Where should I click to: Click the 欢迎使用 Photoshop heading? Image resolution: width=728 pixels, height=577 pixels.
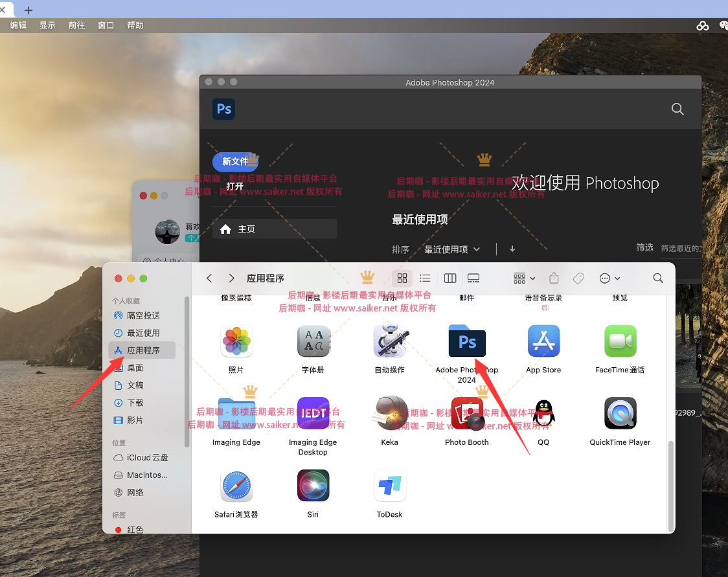point(586,183)
